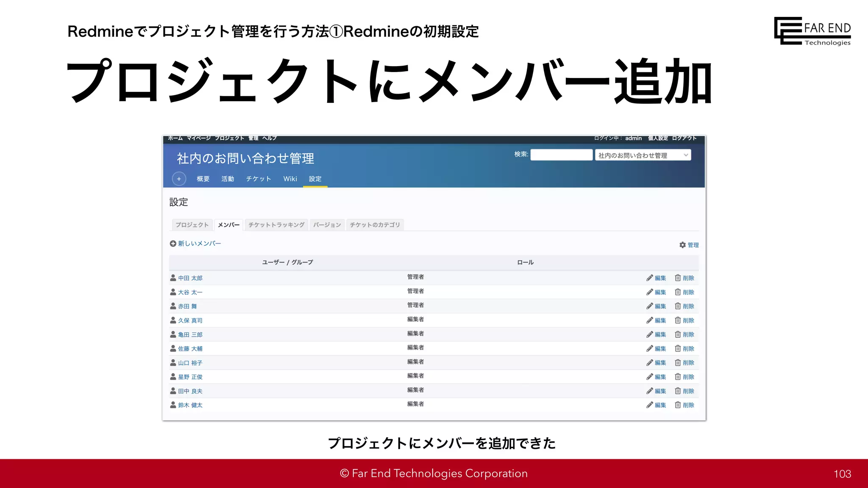Image resolution: width=868 pixels, height=488 pixels.
Task: Click マイページ in the top menu
Action: [x=198, y=138]
